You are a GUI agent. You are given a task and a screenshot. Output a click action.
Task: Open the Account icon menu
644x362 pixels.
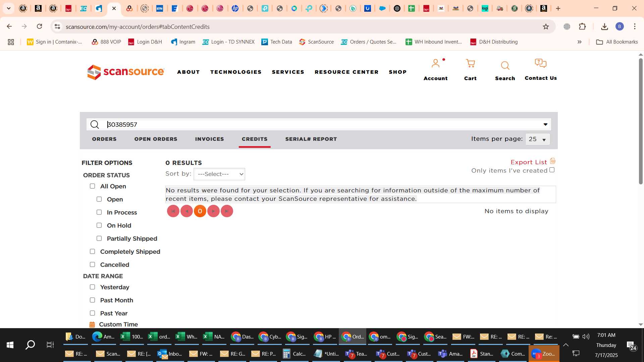click(x=435, y=63)
